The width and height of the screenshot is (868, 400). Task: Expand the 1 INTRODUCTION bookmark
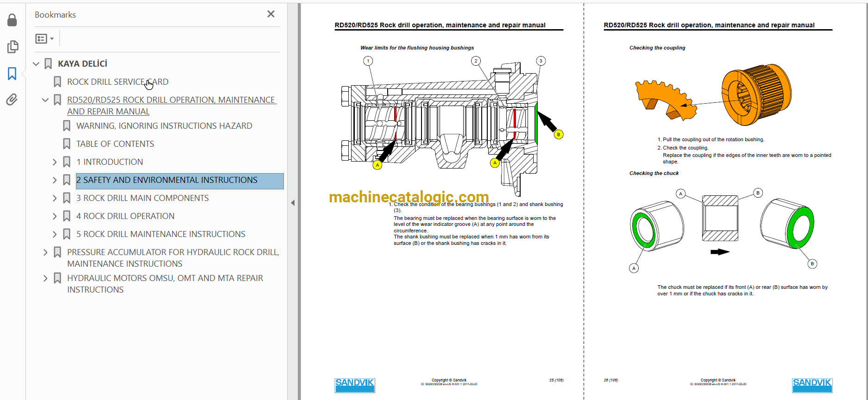(55, 162)
